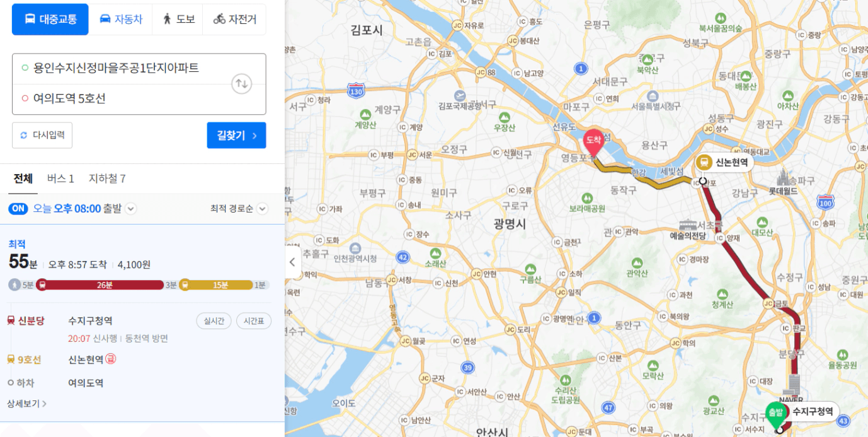Click the route 42 shield marker

(x=403, y=257)
